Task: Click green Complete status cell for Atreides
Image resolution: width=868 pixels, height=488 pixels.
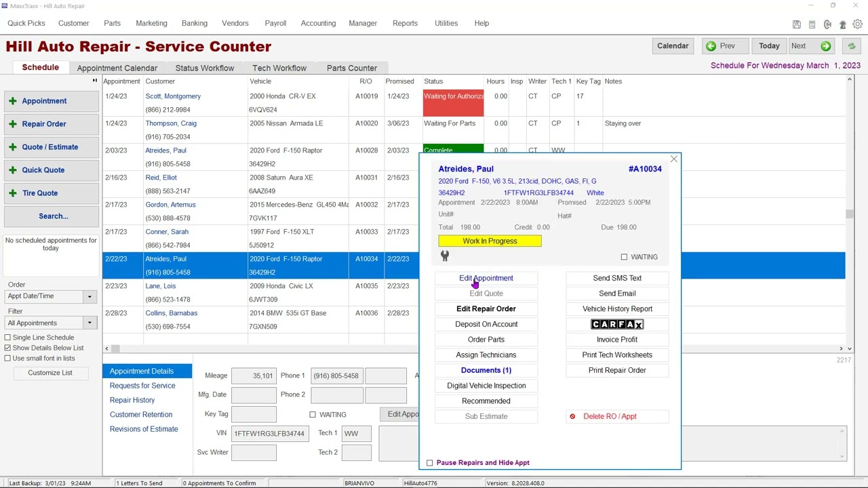Action: tap(453, 150)
